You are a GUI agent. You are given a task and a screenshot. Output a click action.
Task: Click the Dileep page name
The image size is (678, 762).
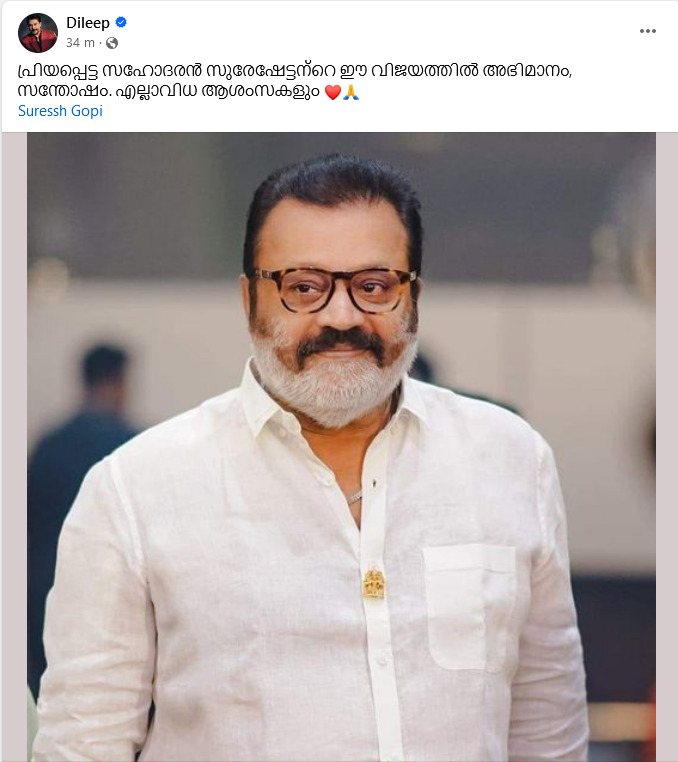pos(88,23)
